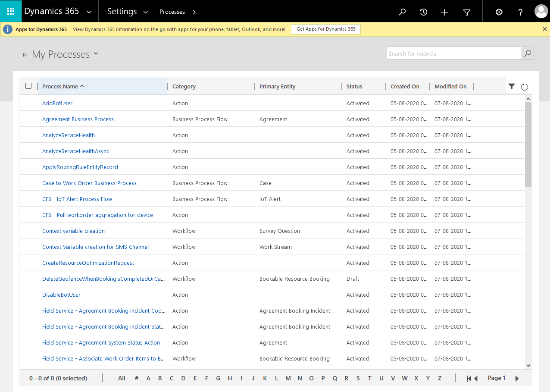
Task: Click the vertical scrollbar's down arrow
Action: tap(528, 365)
